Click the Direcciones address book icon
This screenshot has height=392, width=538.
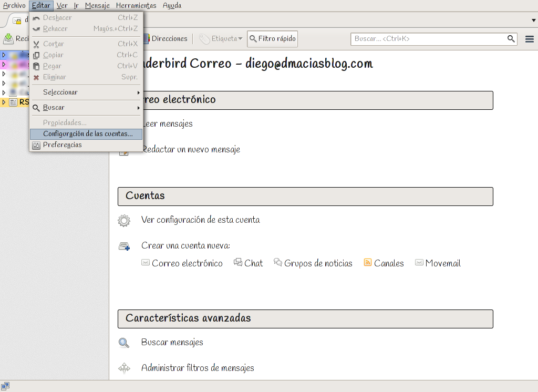tap(146, 39)
